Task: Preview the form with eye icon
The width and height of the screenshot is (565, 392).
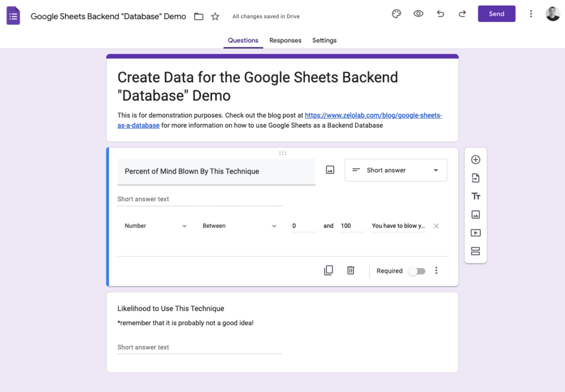Action: [418, 14]
